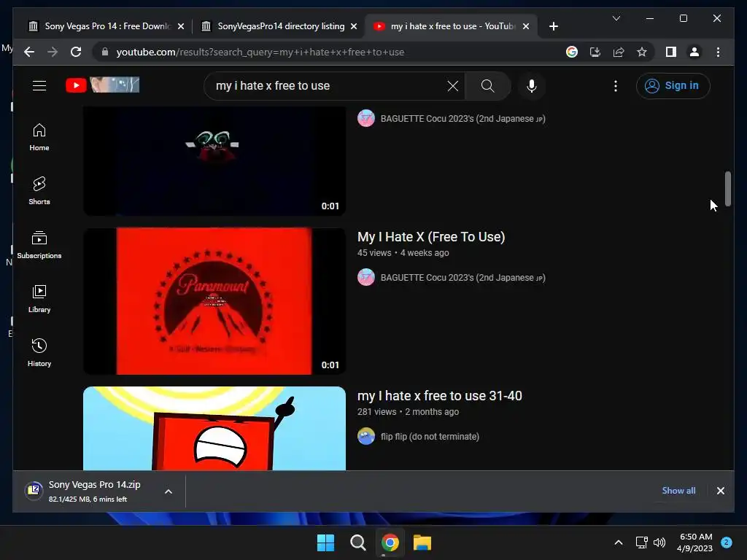Go forward with the browser forward arrow
This screenshot has height=560, width=747.
(53, 52)
